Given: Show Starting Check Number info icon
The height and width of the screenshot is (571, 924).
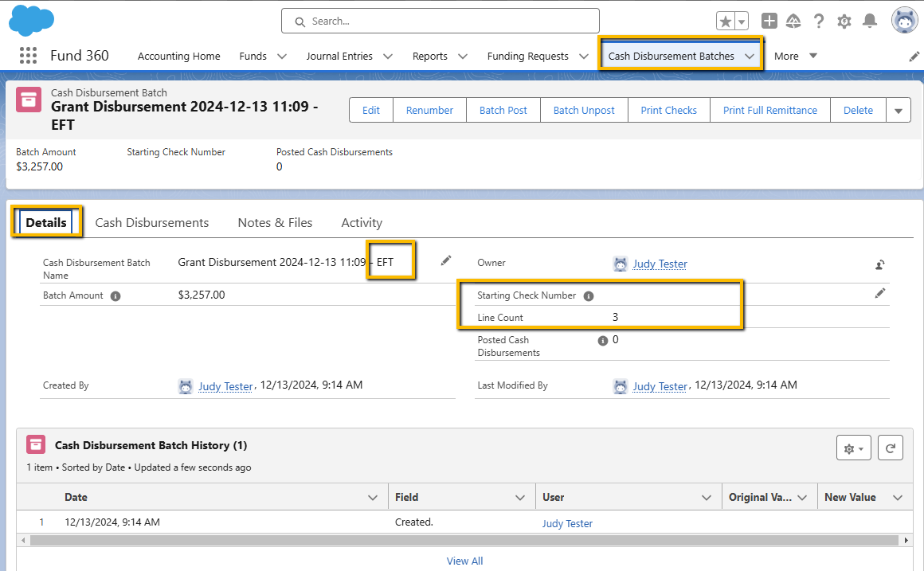Looking at the screenshot, I should click(x=588, y=295).
